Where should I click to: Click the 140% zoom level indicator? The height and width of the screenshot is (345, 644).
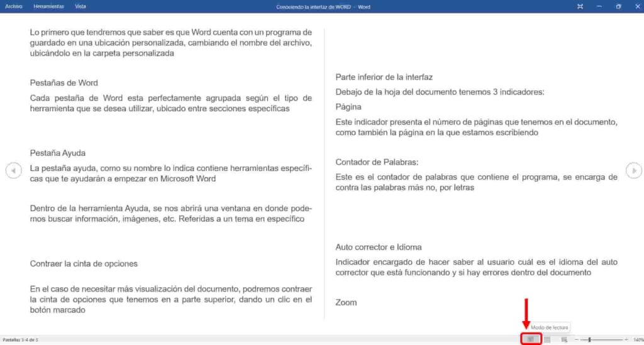pos(638,339)
